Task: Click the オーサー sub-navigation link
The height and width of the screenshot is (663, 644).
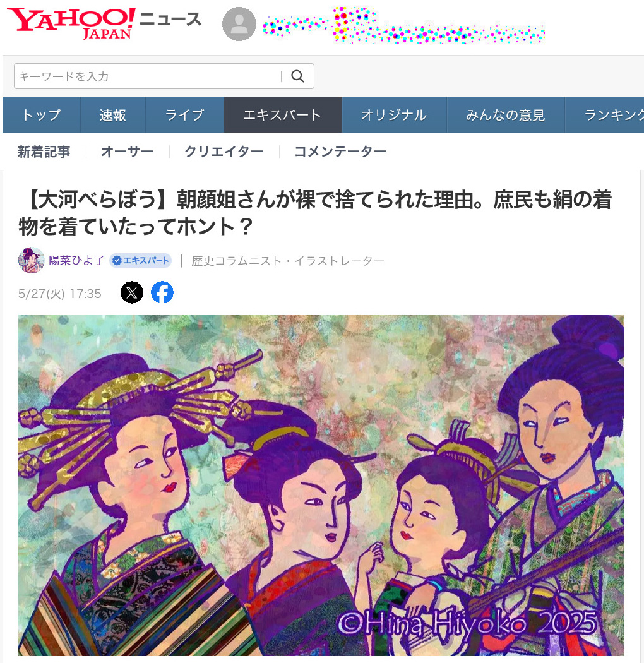Action: tap(128, 152)
